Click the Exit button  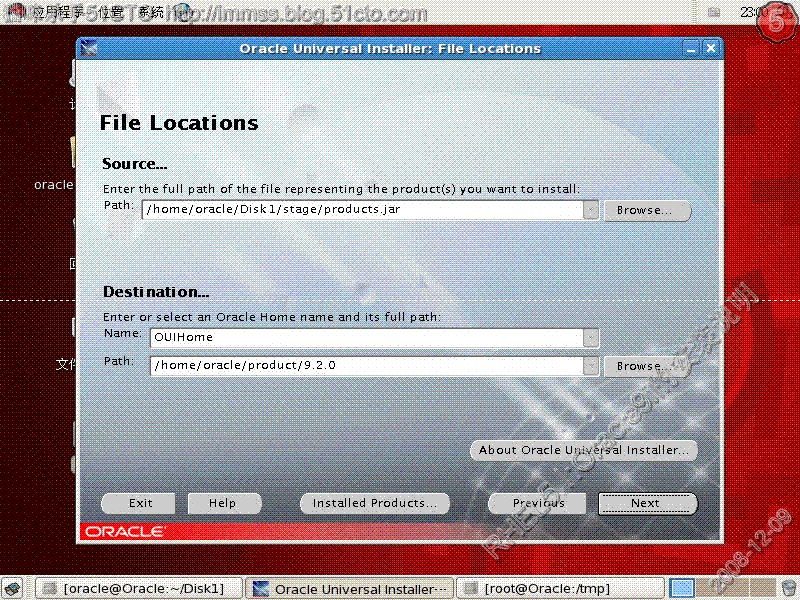[139, 503]
